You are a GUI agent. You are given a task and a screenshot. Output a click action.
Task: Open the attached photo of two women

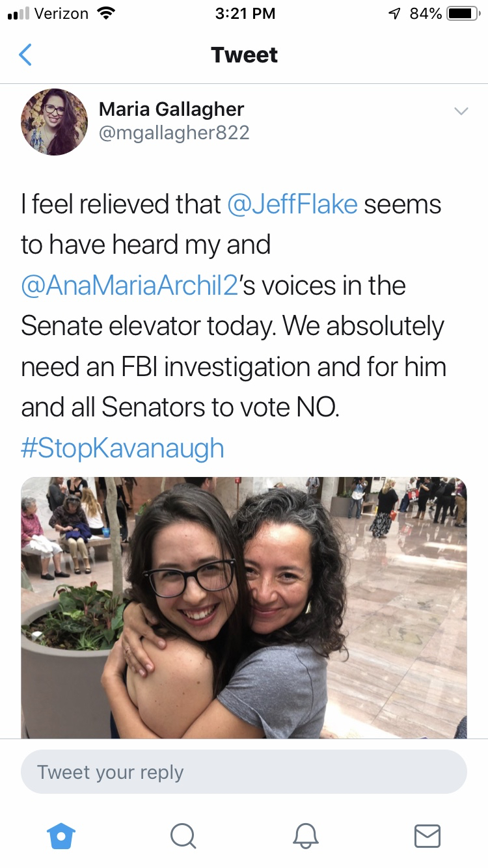pos(244,607)
